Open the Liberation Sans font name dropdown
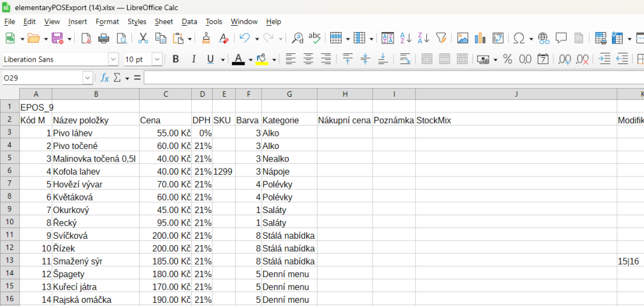This screenshot has width=644, height=306. 113,59
